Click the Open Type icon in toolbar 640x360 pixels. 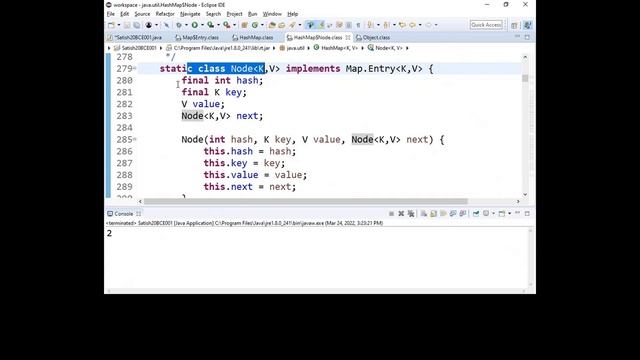[x=272, y=25]
